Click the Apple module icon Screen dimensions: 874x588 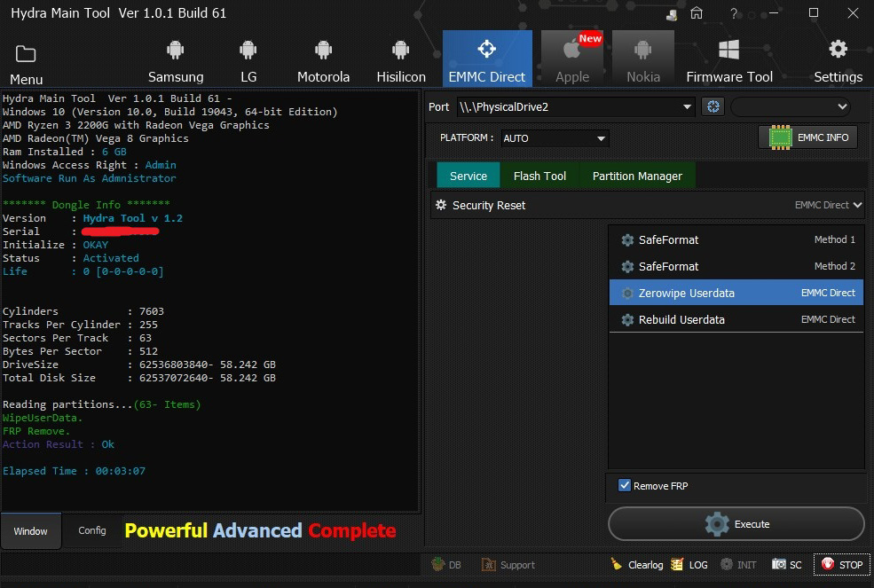click(572, 51)
